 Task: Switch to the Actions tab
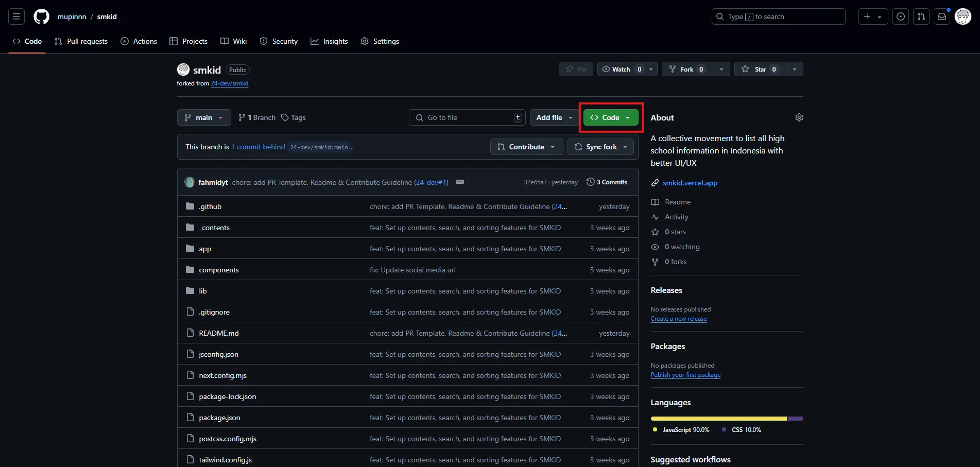point(139,41)
